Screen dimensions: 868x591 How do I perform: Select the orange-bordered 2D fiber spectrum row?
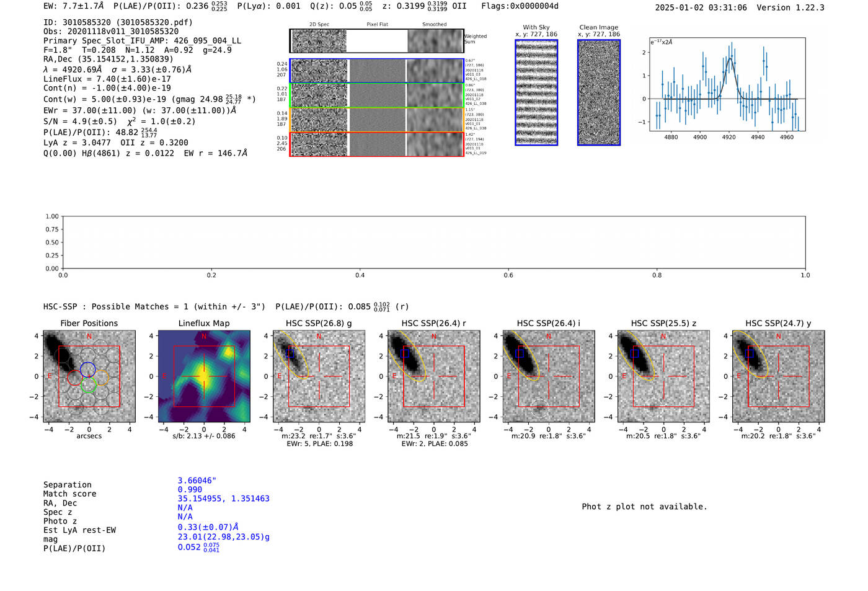[377, 120]
